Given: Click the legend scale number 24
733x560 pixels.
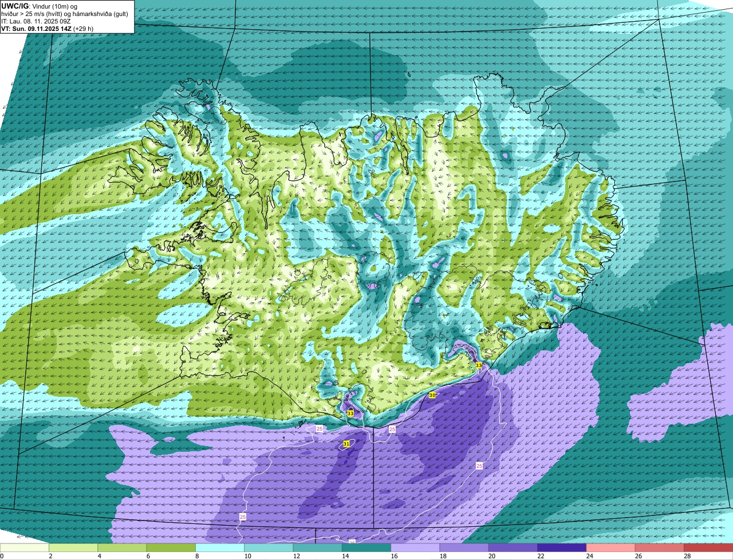Looking at the screenshot, I should [x=590, y=556].
